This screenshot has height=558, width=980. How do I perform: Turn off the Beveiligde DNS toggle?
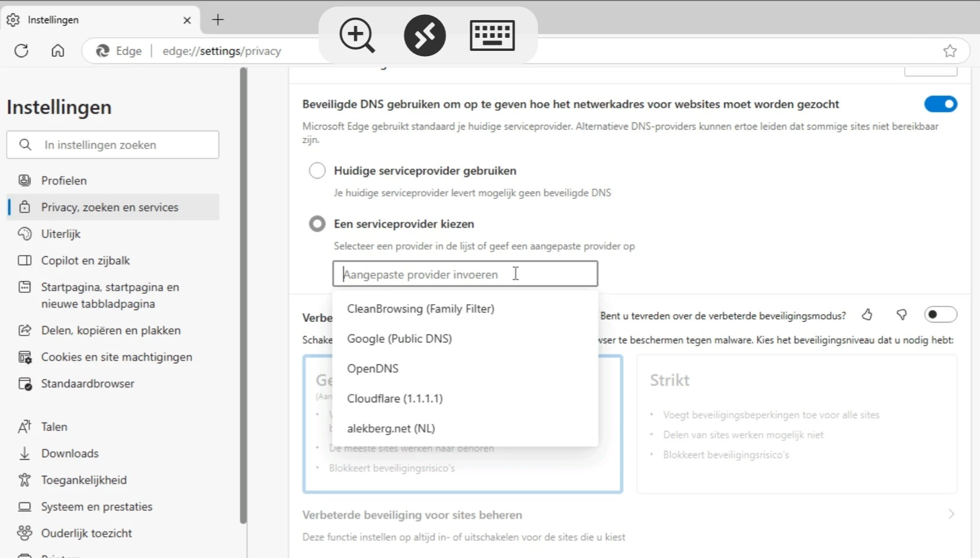pos(940,104)
